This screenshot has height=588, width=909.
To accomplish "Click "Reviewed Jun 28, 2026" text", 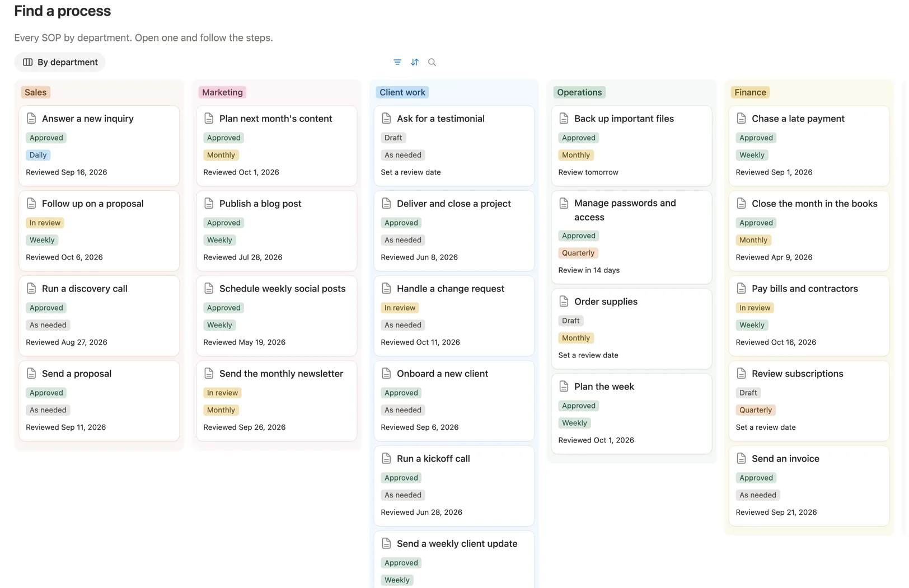I will click(421, 512).
